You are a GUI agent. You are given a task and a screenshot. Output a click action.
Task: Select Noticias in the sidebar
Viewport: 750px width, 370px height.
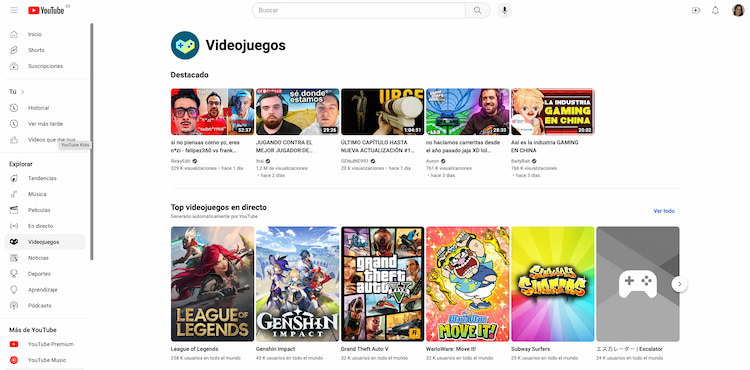pyautogui.click(x=38, y=258)
